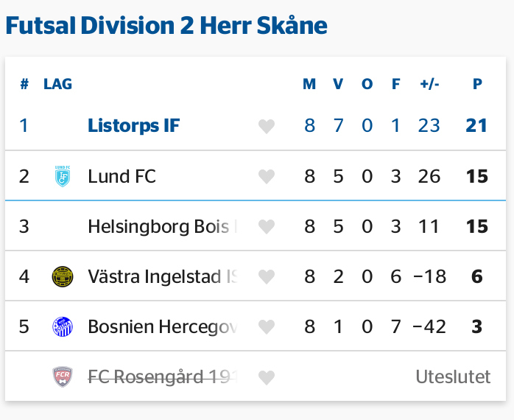The height and width of the screenshot is (420, 514).
Task: Open the Västra Ingelstad team name
Action: pos(163,276)
